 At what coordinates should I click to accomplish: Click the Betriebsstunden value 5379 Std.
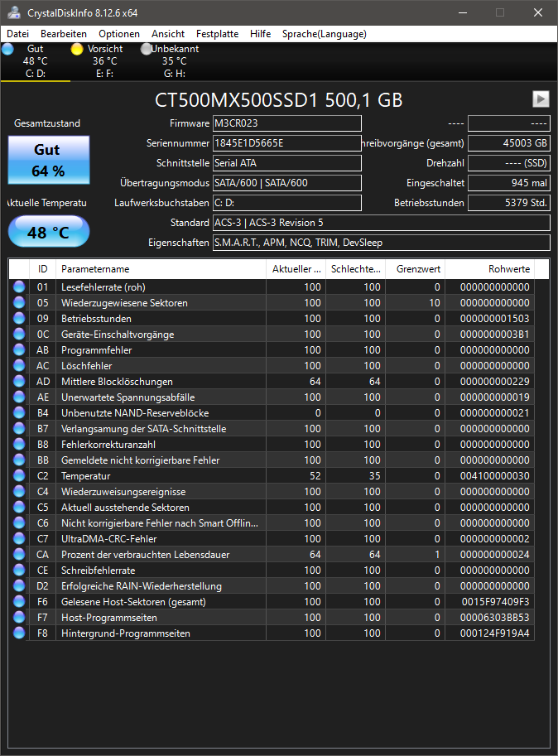point(509,203)
